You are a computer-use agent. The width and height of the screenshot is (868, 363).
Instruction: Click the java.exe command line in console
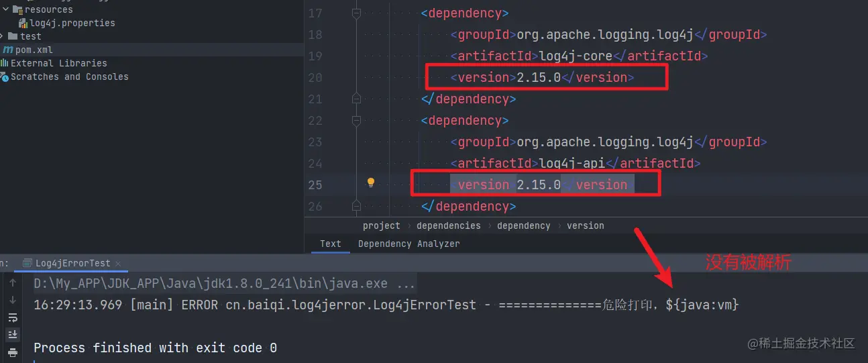pyautogui.click(x=225, y=283)
